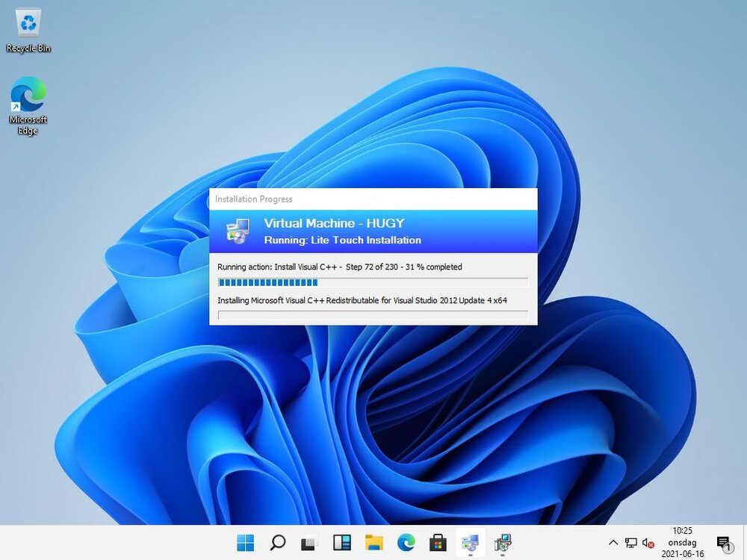Click 'Running: Lite Touch Installation' text
The height and width of the screenshot is (560, 747).
[343, 240]
